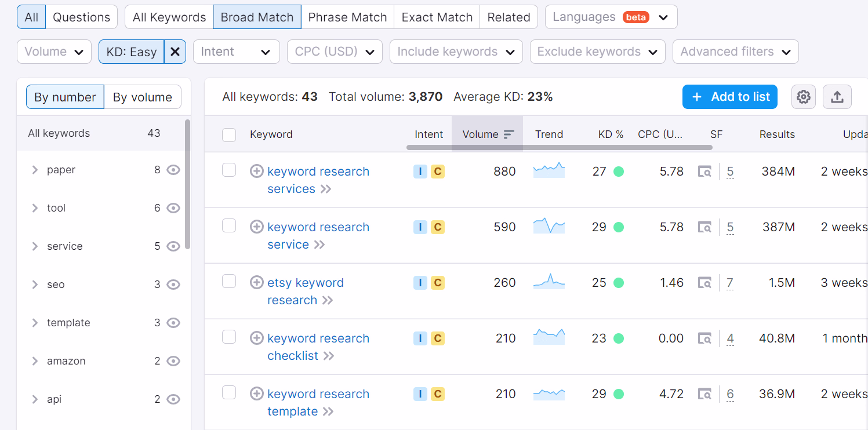The width and height of the screenshot is (868, 430).
Task: Add 'keyword research services' via plus icon
Action: pos(256,171)
